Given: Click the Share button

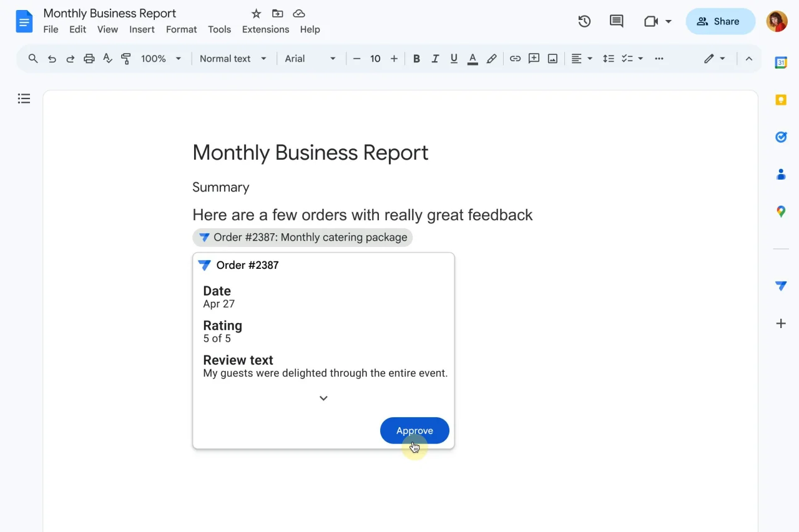Looking at the screenshot, I should (720, 21).
